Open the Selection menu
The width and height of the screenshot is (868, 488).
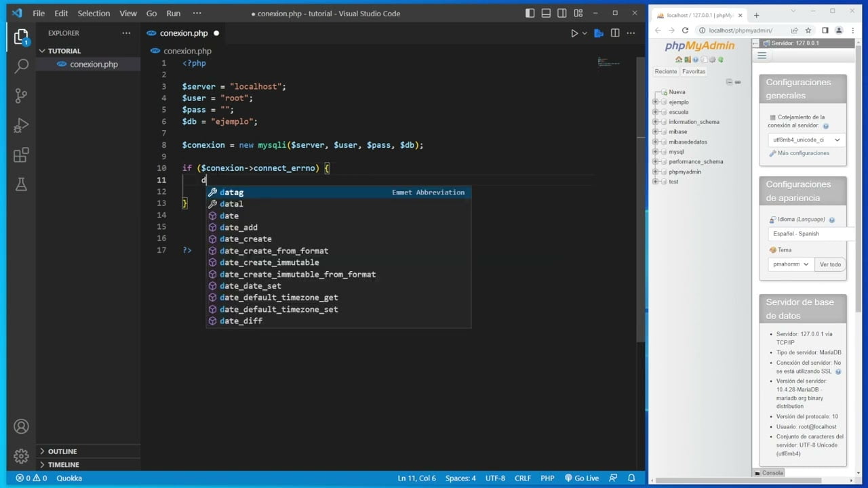coord(94,13)
